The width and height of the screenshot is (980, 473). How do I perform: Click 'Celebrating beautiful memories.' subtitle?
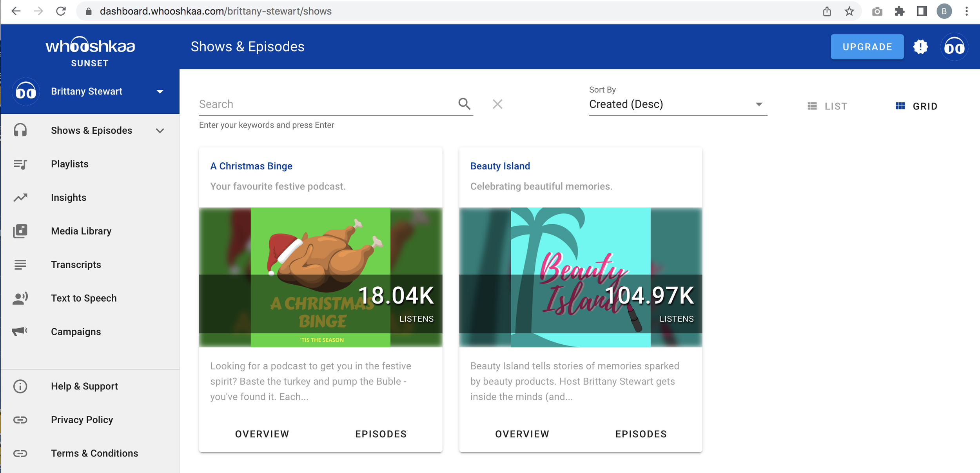[541, 186]
